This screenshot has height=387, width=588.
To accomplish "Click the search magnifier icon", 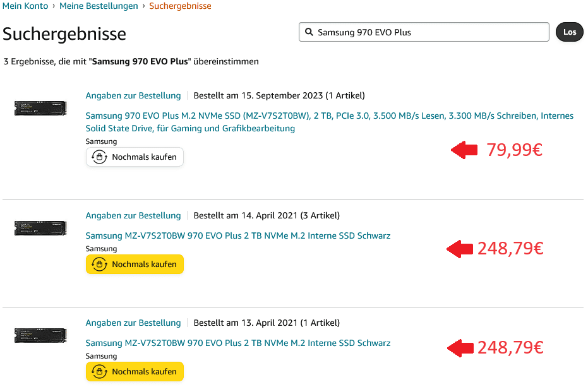I will point(309,32).
